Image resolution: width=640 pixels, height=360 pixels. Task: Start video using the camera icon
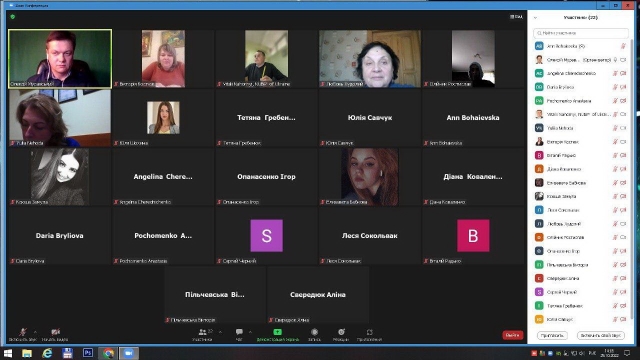point(55,332)
